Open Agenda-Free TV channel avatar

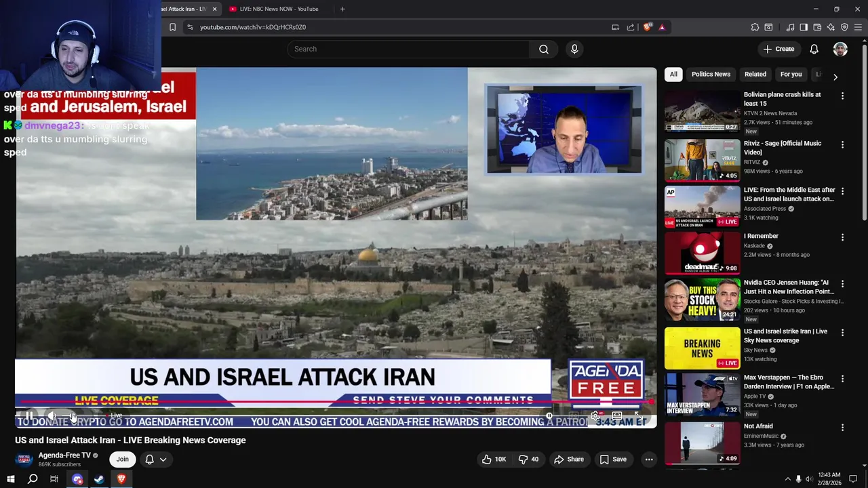[24, 460]
